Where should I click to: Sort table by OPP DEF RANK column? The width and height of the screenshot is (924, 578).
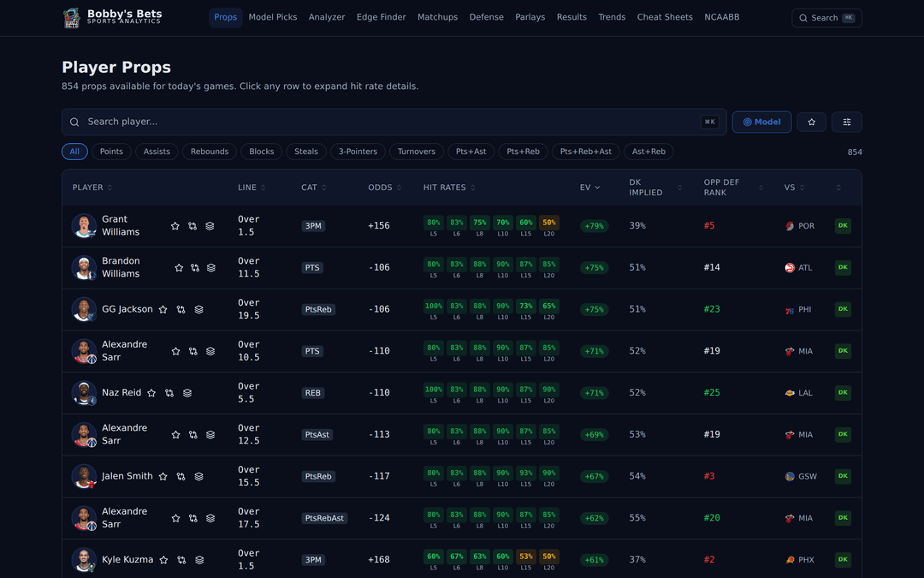(733, 188)
